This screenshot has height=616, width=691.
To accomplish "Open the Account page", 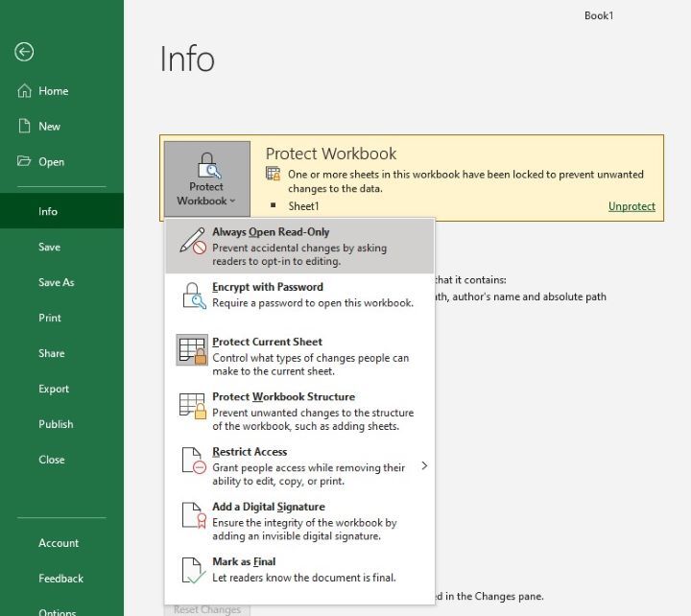I will (x=61, y=543).
